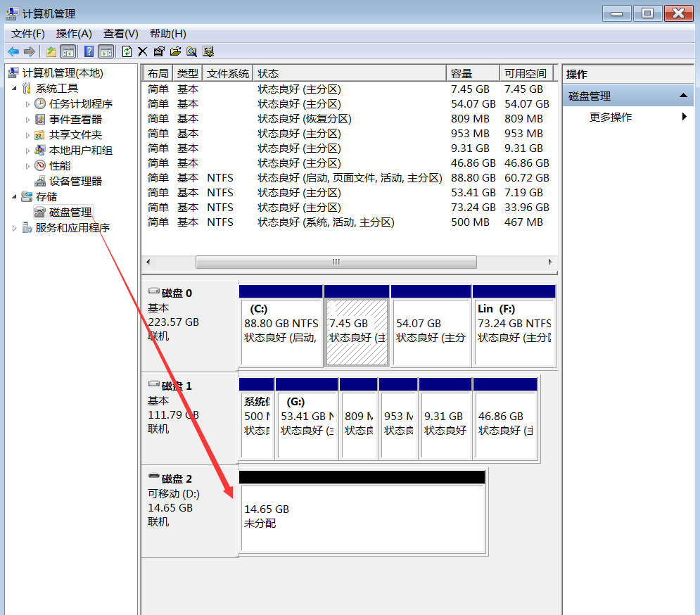Viewport: 700px width, 615px height.
Task: Toggle the action pane visibility icon
Action: (x=106, y=51)
